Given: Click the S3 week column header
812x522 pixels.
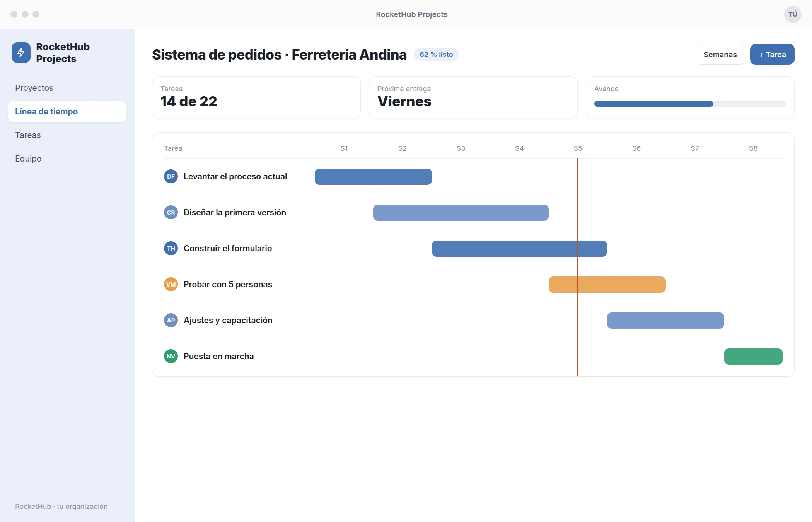Looking at the screenshot, I should coord(461,148).
